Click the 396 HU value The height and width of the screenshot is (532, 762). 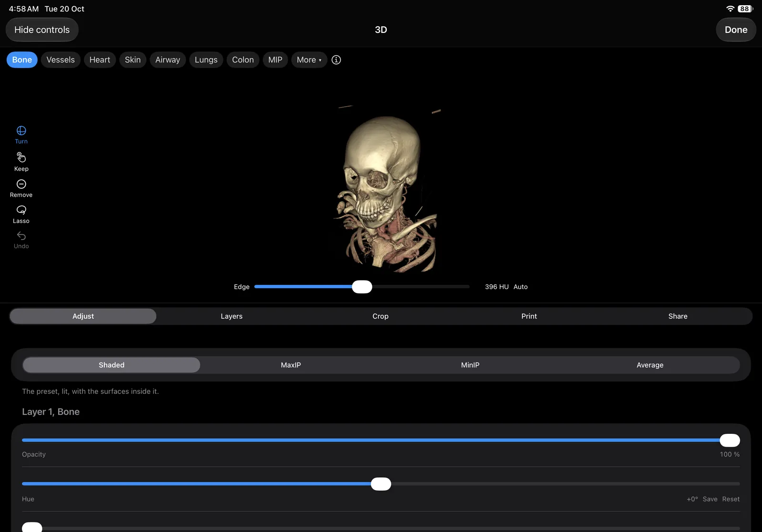[x=497, y=287]
